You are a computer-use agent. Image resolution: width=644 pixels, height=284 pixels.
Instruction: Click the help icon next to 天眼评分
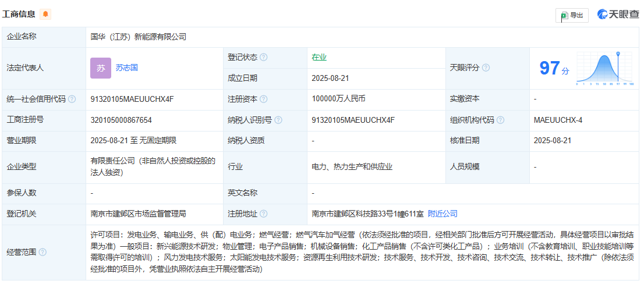click(x=486, y=68)
